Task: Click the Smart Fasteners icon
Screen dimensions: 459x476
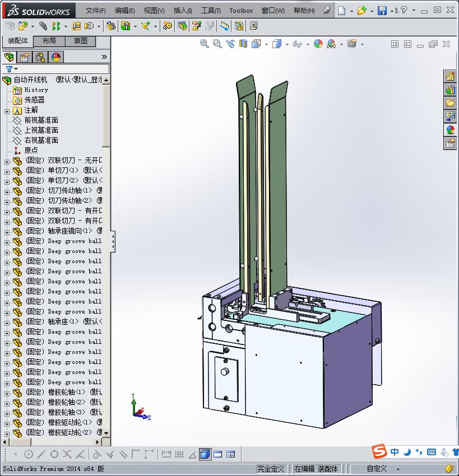Action: pos(76,26)
